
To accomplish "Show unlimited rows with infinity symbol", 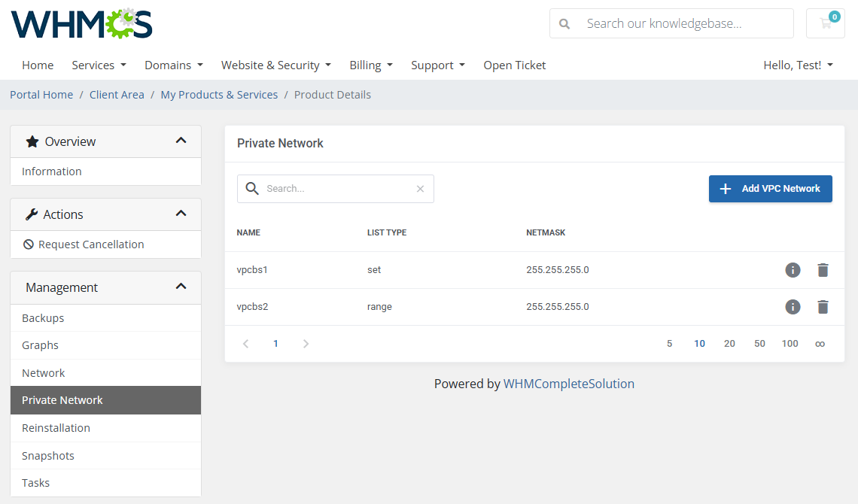I will [x=820, y=344].
